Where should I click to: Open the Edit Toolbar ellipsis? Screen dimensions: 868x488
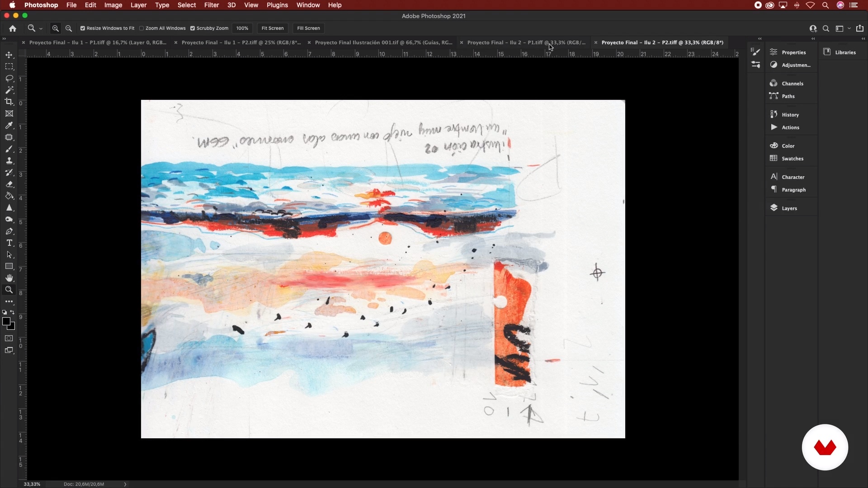tap(9, 301)
